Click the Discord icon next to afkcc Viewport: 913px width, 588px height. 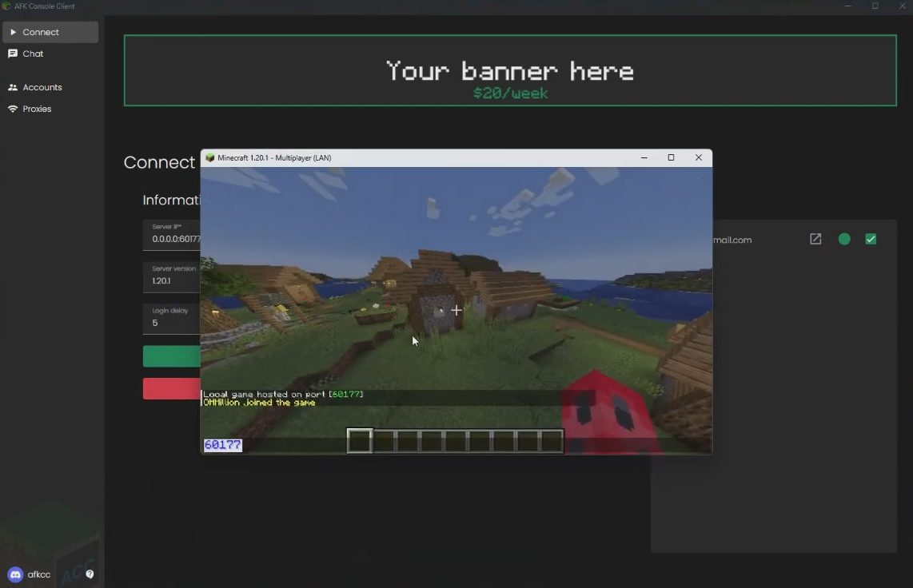pos(16,574)
